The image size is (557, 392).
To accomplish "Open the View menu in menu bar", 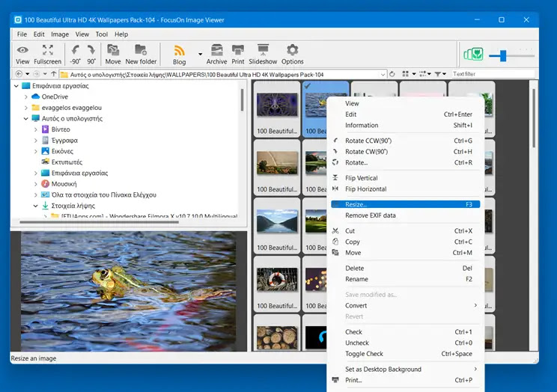I will (x=82, y=34).
